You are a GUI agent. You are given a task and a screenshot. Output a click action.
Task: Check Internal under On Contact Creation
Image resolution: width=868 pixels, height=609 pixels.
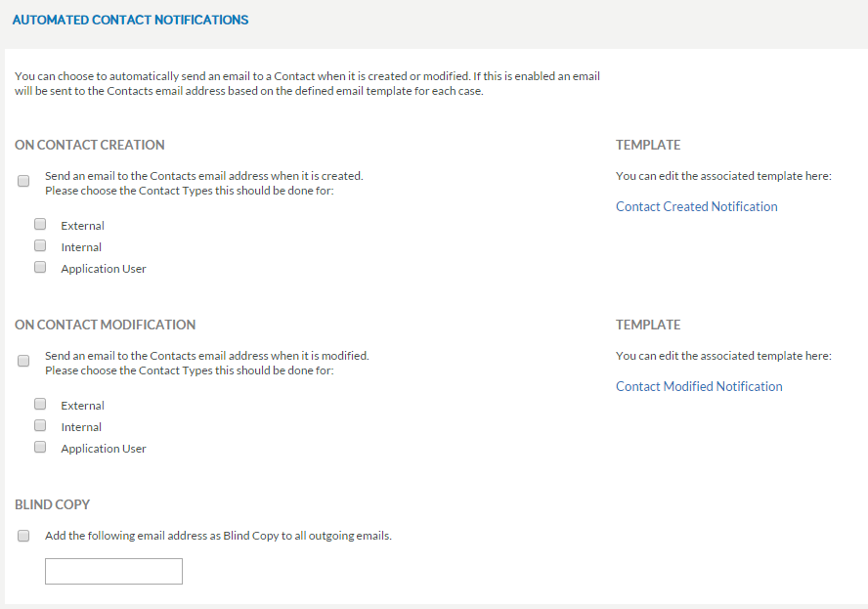point(40,245)
